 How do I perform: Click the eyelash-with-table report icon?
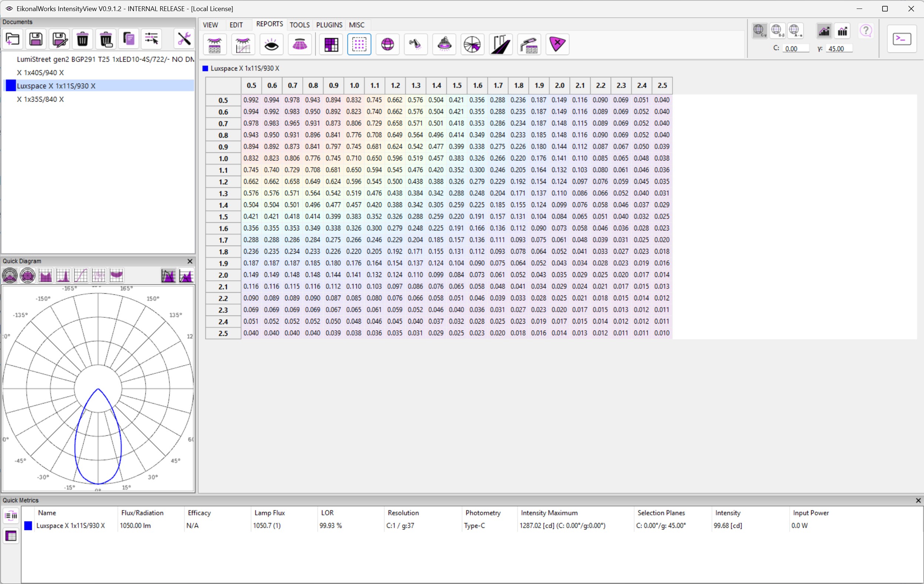point(215,44)
